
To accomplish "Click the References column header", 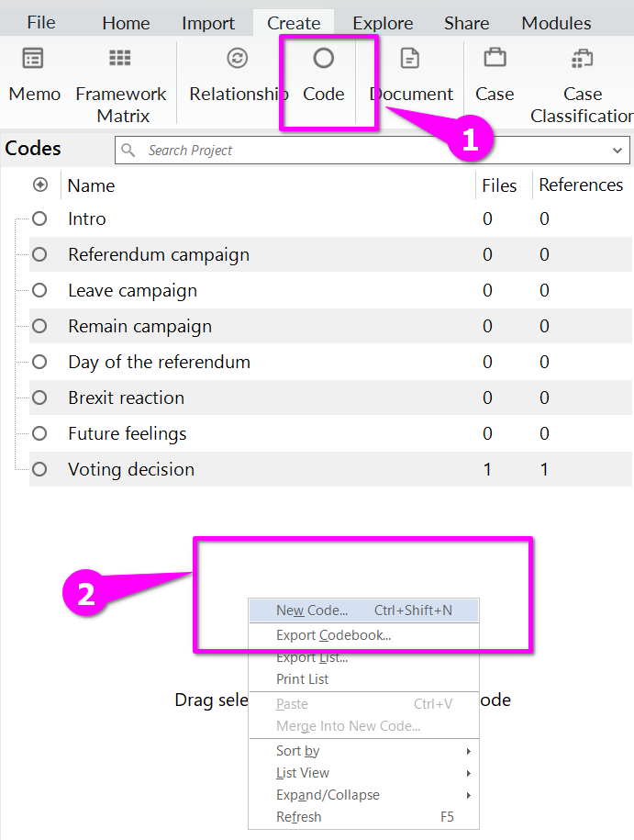I will pos(581,185).
